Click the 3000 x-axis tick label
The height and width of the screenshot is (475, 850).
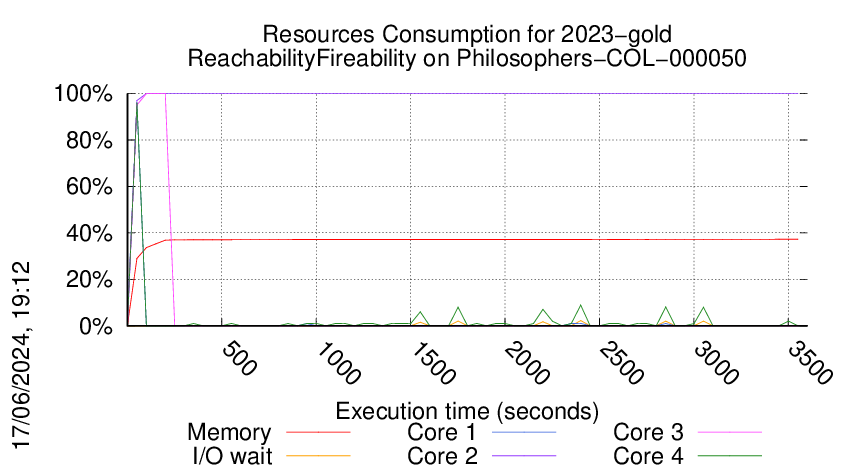click(x=716, y=363)
